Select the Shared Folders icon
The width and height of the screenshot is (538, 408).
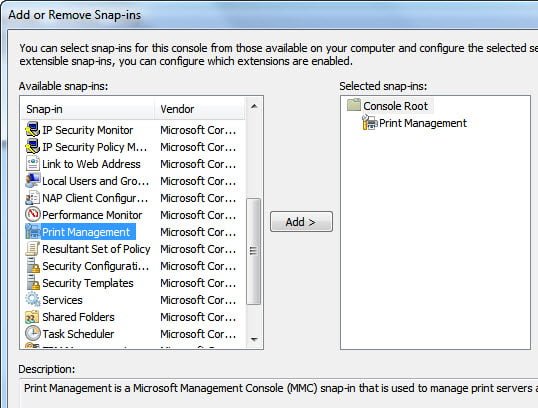33,317
